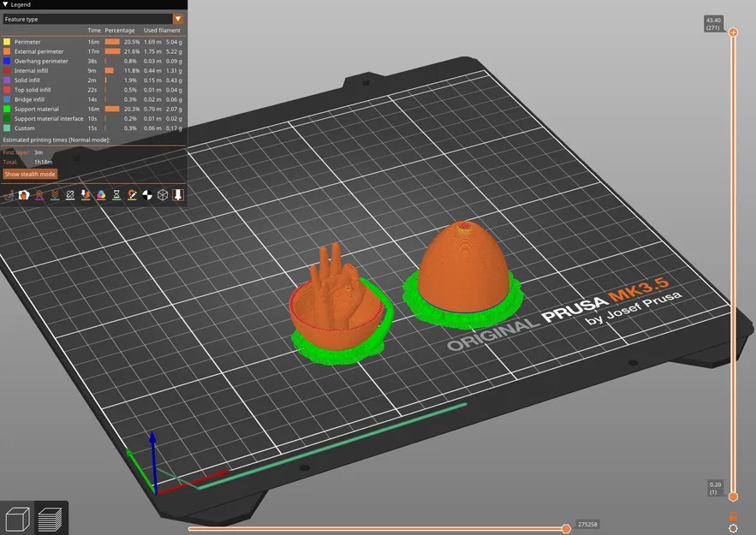Toggle External perimeter visibility row

tap(93, 51)
